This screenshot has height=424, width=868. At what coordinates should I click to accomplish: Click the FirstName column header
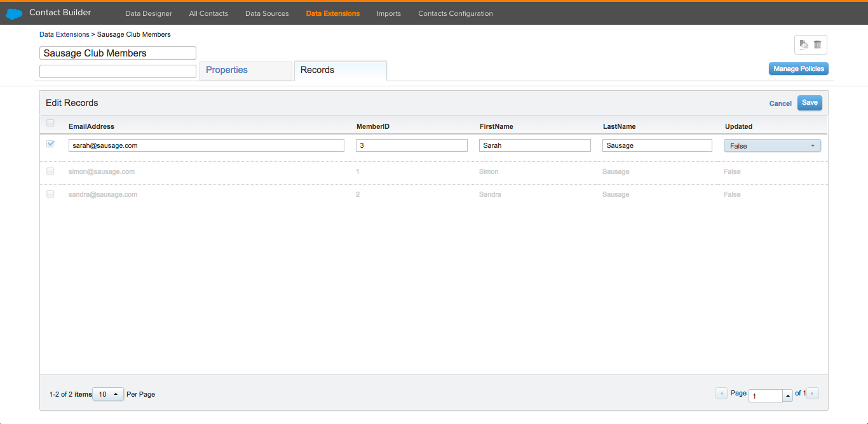coord(496,126)
